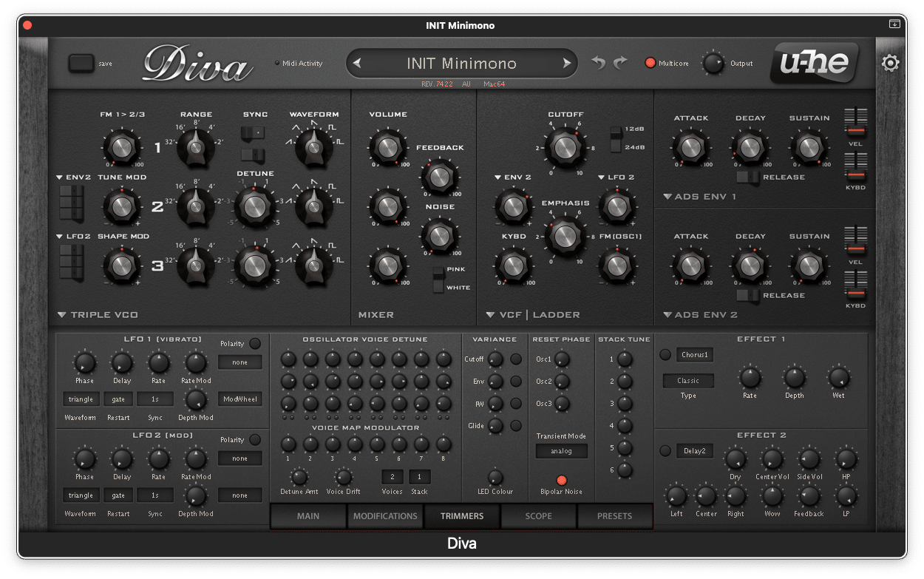Click the Effect 1 Wet knob
This screenshot has width=924, height=579.
point(838,378)
